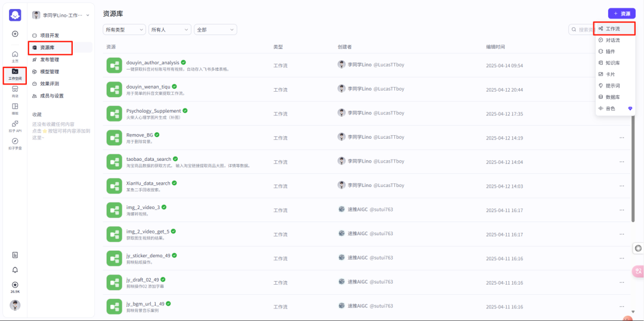Open more options for img_2_video_3 row
This screenshot has height=321, width=644.
pyautogui.click(x=621, y=210)
